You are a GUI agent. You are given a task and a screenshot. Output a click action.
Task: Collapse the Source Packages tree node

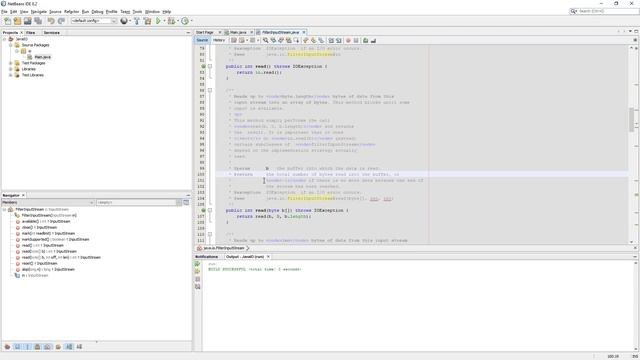click(11, 45)
